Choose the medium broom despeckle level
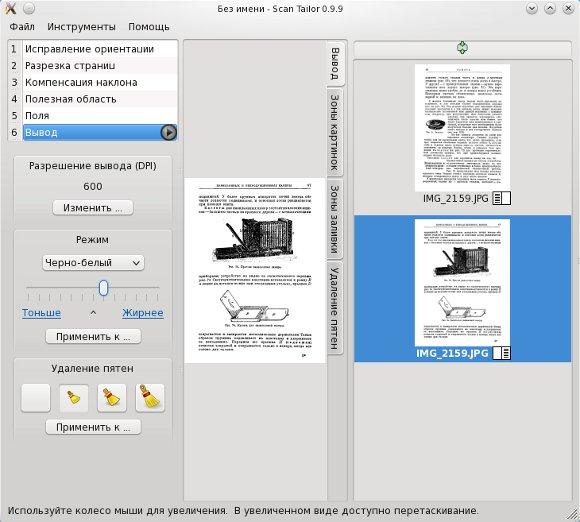 (112, 398)
